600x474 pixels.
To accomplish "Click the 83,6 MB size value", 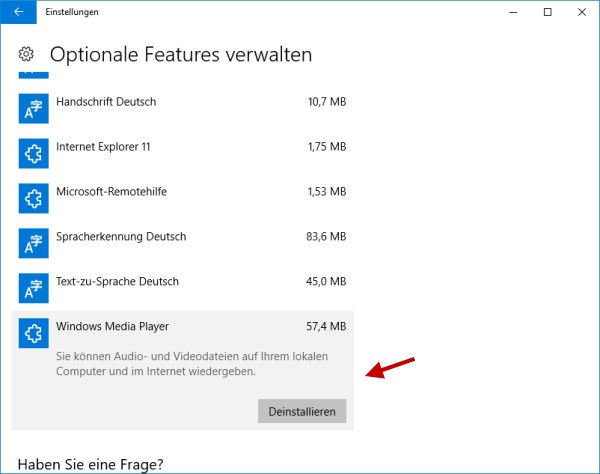I will (x=326, y=236).
